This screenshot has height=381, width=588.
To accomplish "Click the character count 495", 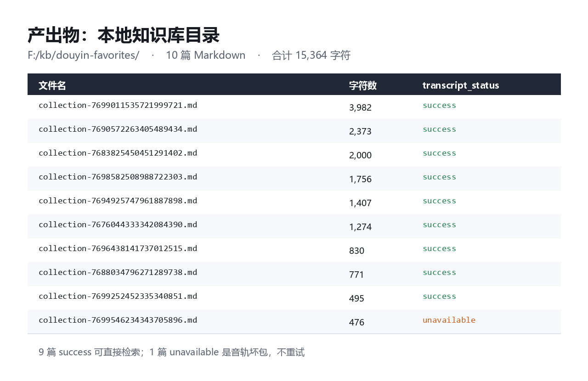I will click(356, 298).
